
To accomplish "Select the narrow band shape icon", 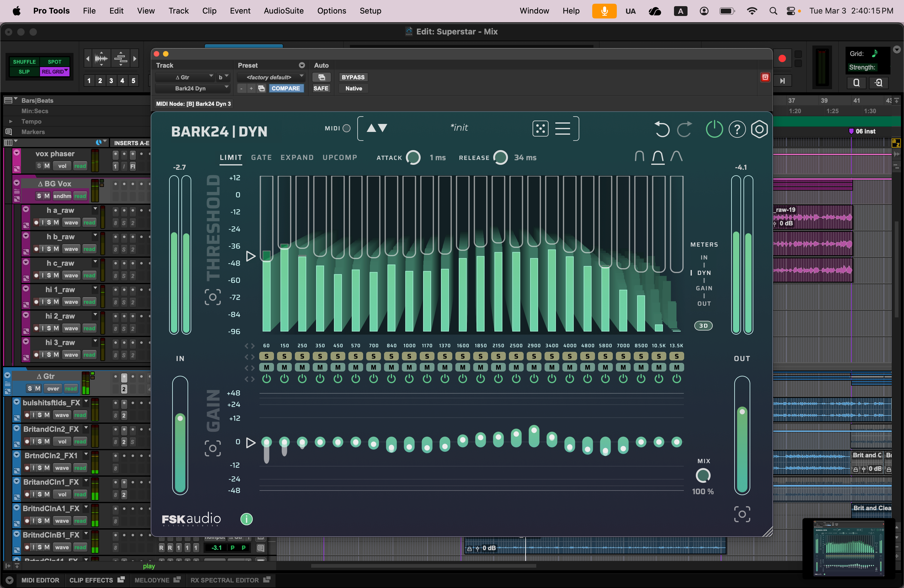I will pos(639,156).
